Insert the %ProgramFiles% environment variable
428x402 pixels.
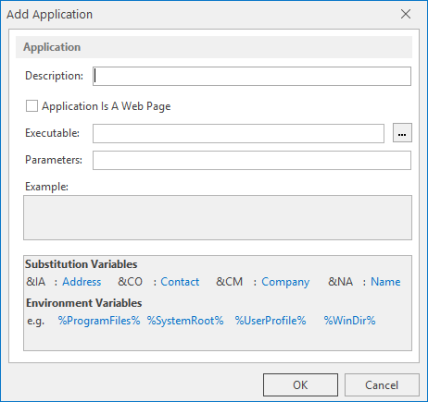point(99,321)
